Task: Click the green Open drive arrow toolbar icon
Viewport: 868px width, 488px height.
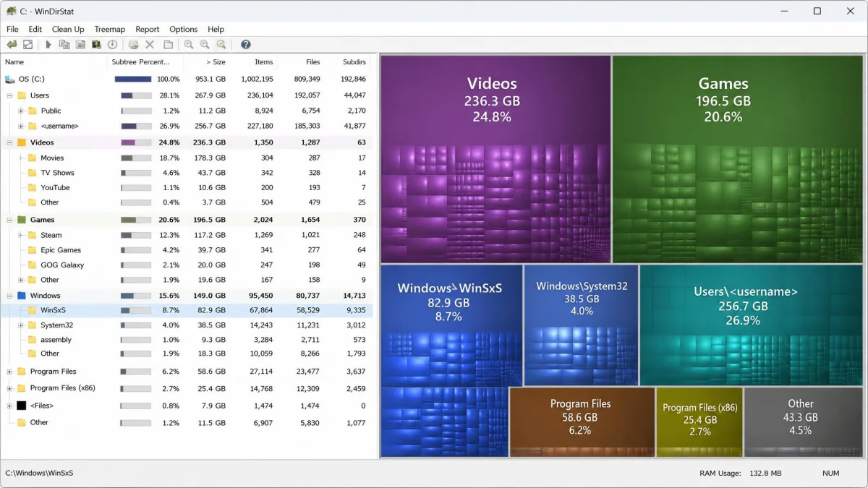Action: 12,45
